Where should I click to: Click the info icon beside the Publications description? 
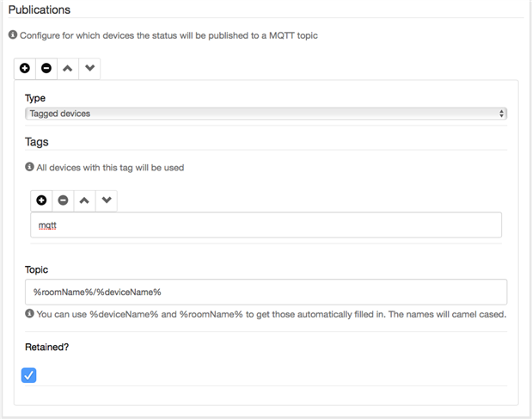click(13, 35)
